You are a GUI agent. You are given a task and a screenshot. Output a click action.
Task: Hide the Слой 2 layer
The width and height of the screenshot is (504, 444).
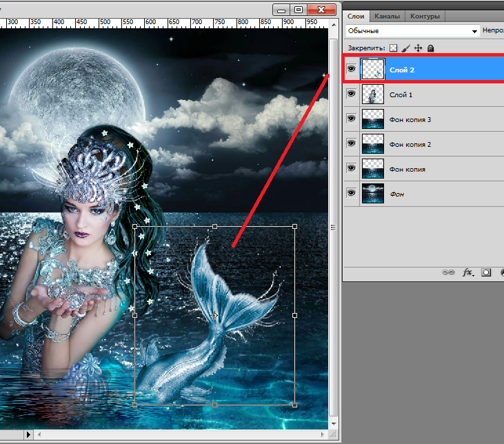(351, 70)
